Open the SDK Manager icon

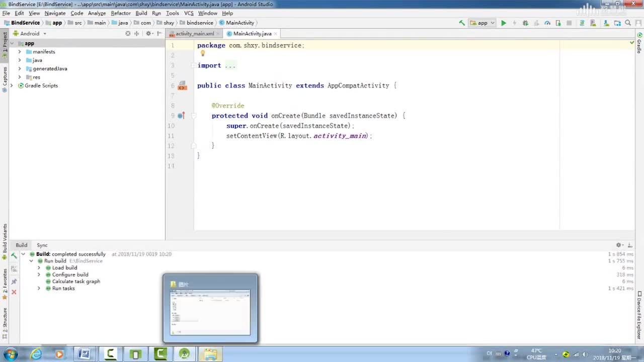click(x=606, y=23)
